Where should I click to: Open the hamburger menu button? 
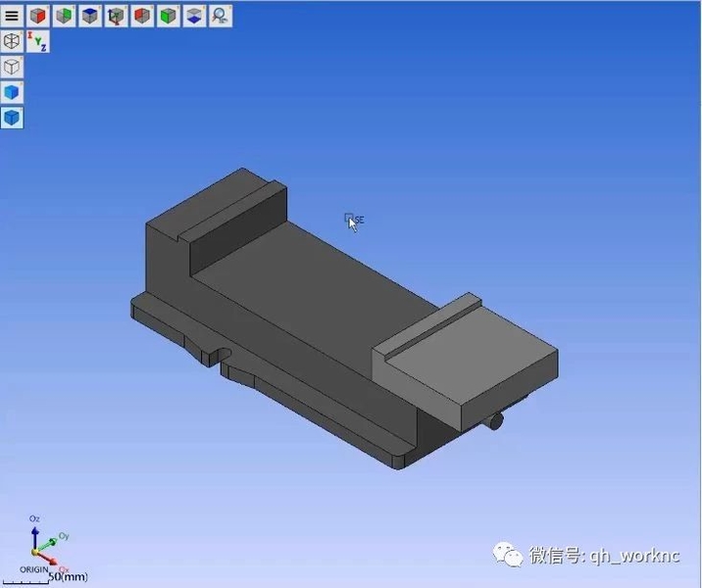(x=12, y=16)
